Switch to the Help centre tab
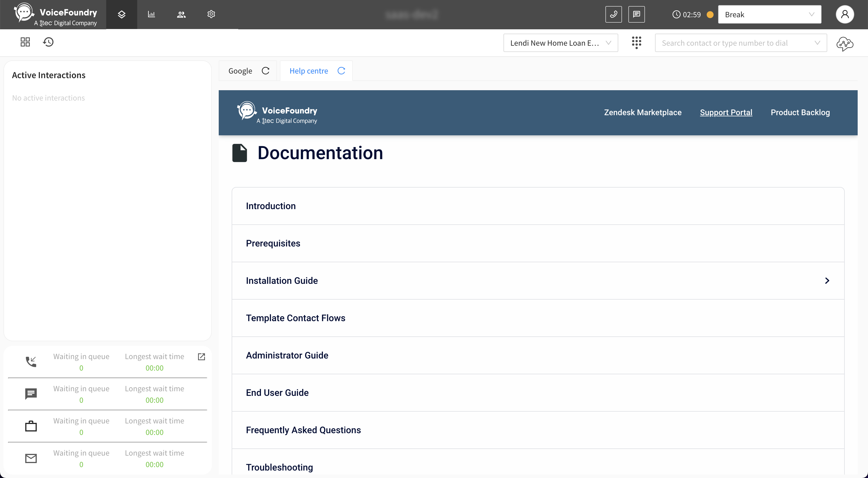The width and height of the screenshot is (868, 478). click(x=309, y=71)
